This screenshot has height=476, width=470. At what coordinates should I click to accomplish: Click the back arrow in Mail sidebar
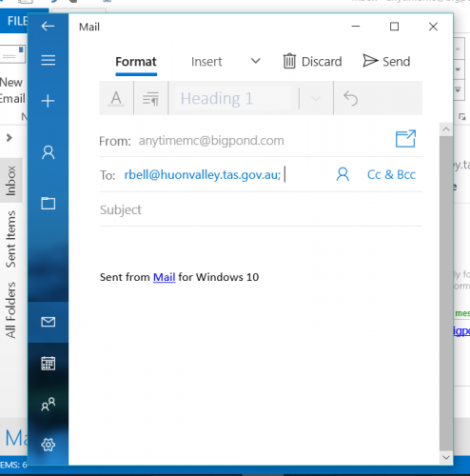pos(48,26)
